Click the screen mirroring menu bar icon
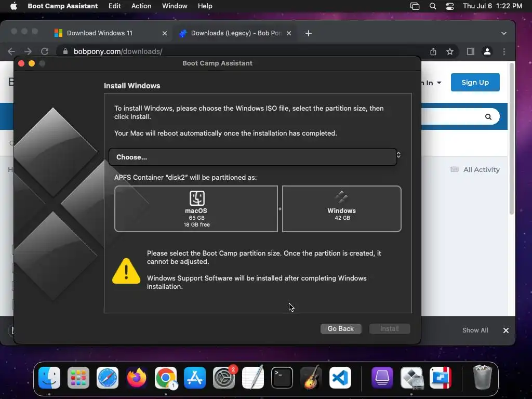Viewport: 532px width, 399px height. click(415, 6)
